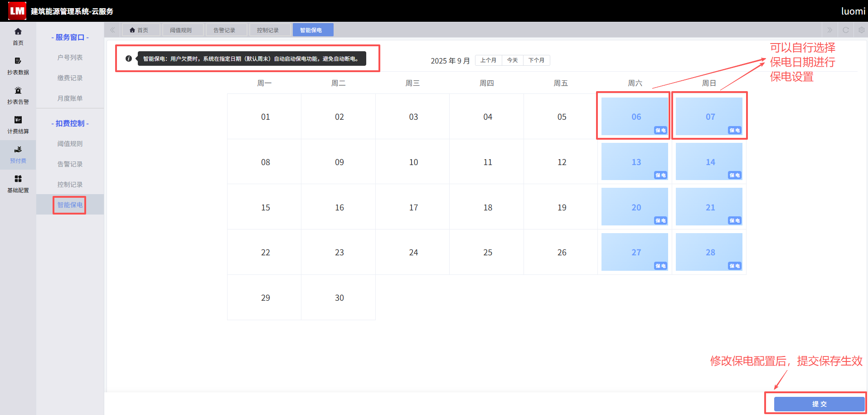The height and width of the screenshot is (415, 868).
Task: Toggle 保电 for day 05
Action: tap(561, 117)
